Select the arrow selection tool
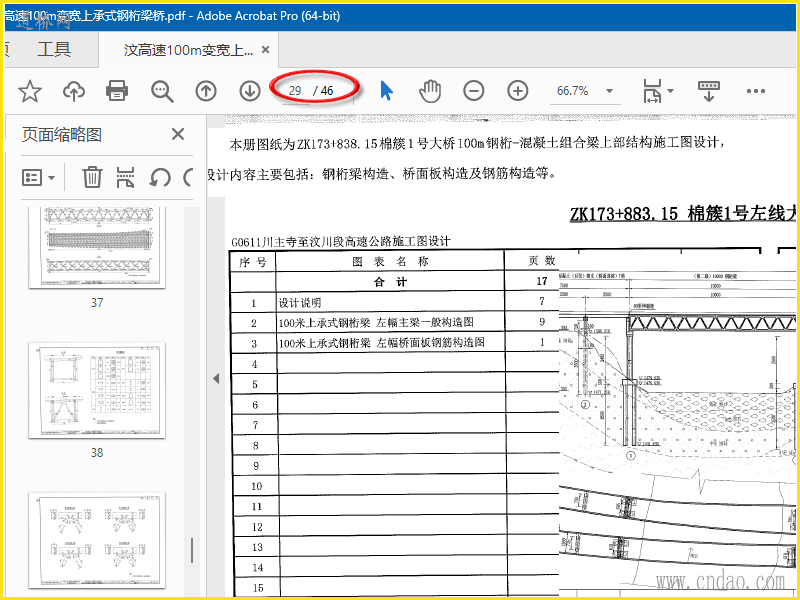Image resolution: width=800 pixels, height=600 pixels. tap(387, 91)
